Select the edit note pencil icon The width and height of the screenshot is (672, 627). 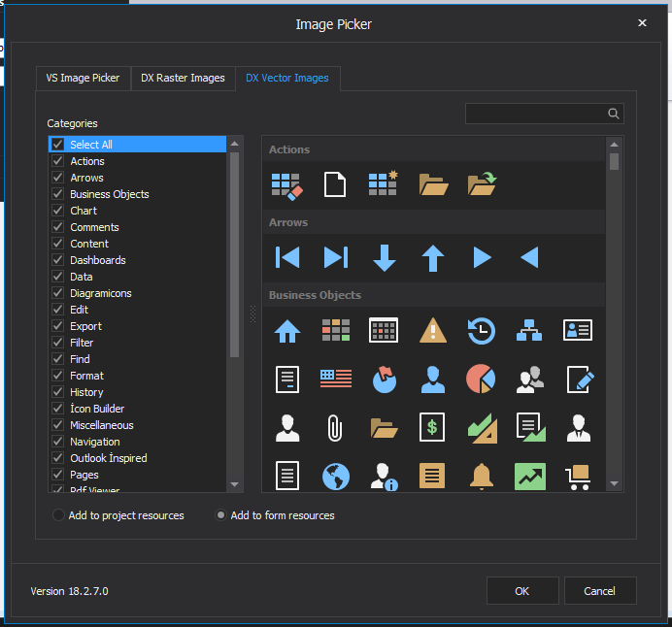tap(580, 379)
